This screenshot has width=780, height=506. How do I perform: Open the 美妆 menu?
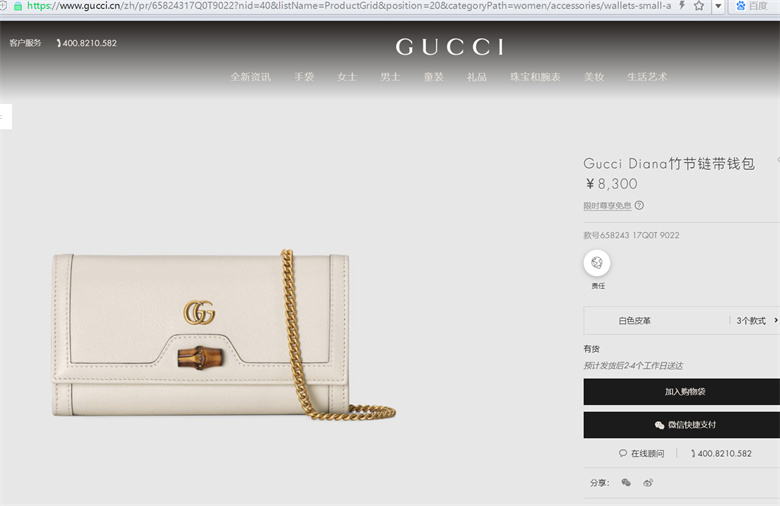(594, 77)
